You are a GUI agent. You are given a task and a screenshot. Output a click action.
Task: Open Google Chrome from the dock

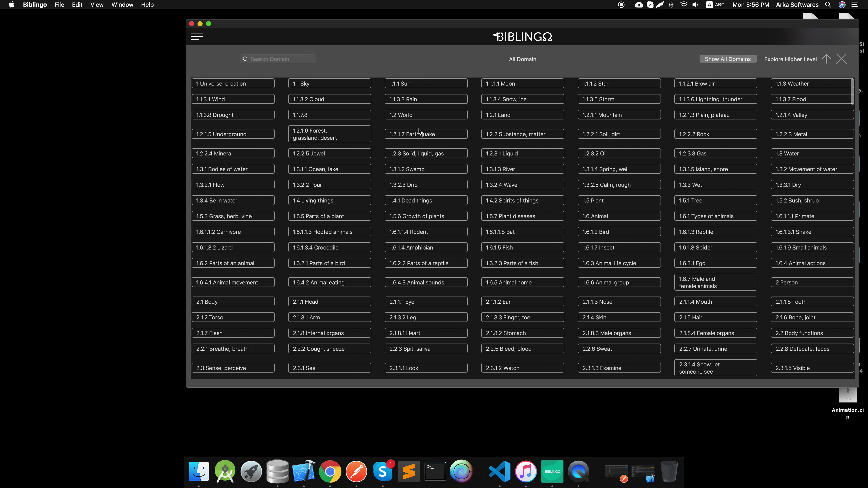point(330,471)
